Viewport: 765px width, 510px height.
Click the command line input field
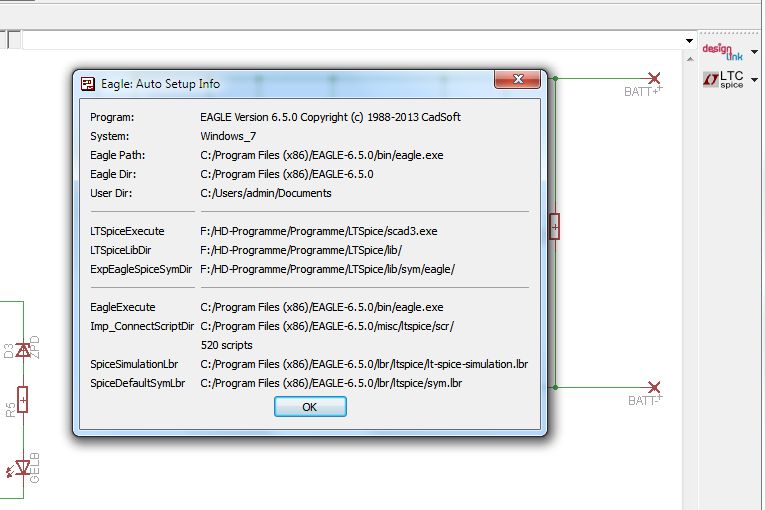352,41
